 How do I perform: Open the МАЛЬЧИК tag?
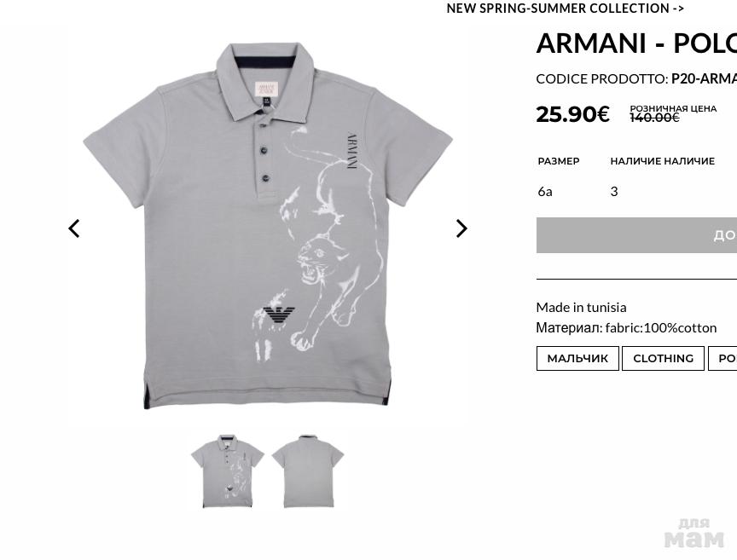point(577,359)
